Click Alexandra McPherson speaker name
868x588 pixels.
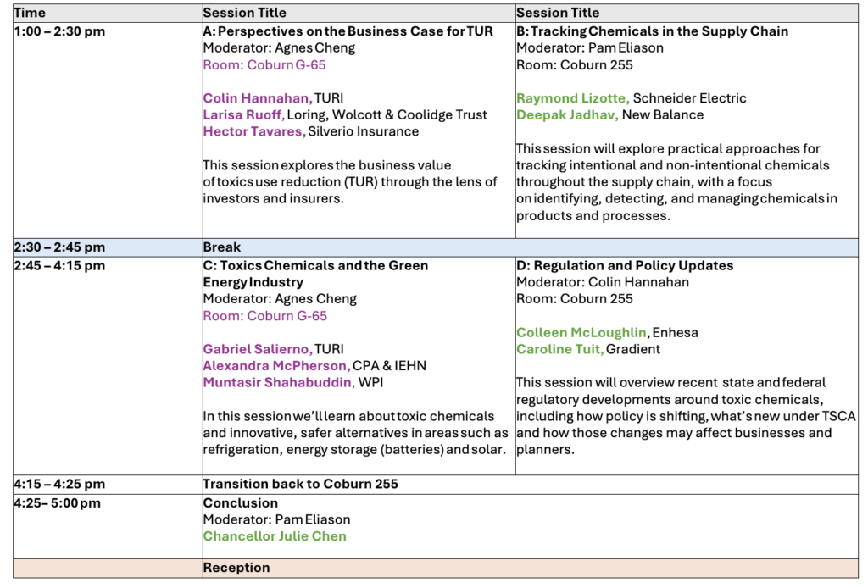click(x=276, y=366)
